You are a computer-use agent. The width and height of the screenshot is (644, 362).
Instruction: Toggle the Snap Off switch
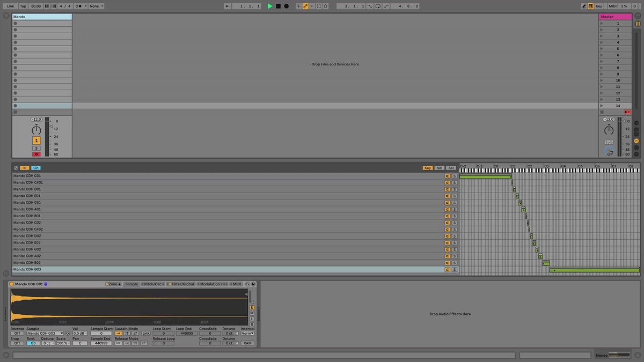17,343
